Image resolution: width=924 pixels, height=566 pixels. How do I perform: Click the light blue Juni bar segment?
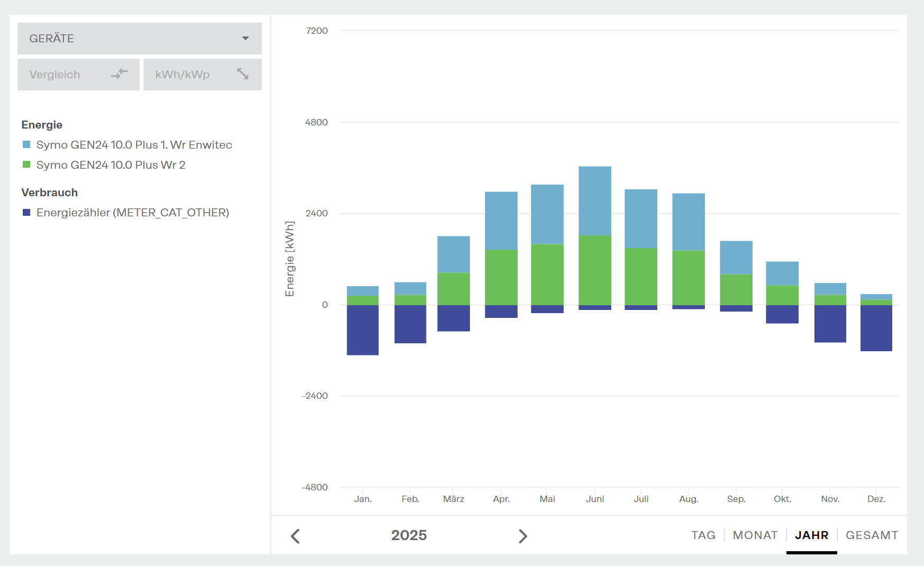[595, 201]
